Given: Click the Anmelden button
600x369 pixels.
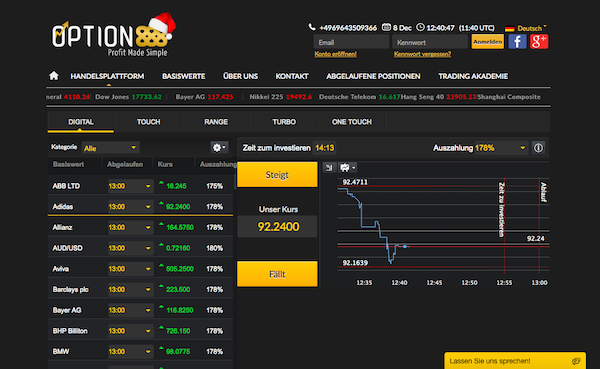Looking at the screenshot, I should click(488, 42).
